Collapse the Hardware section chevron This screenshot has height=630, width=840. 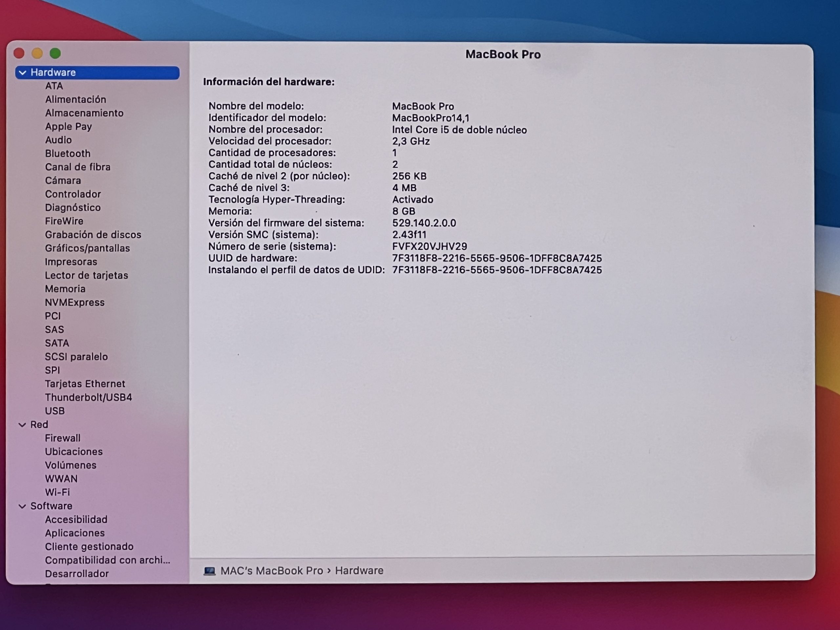pos(23,73)
